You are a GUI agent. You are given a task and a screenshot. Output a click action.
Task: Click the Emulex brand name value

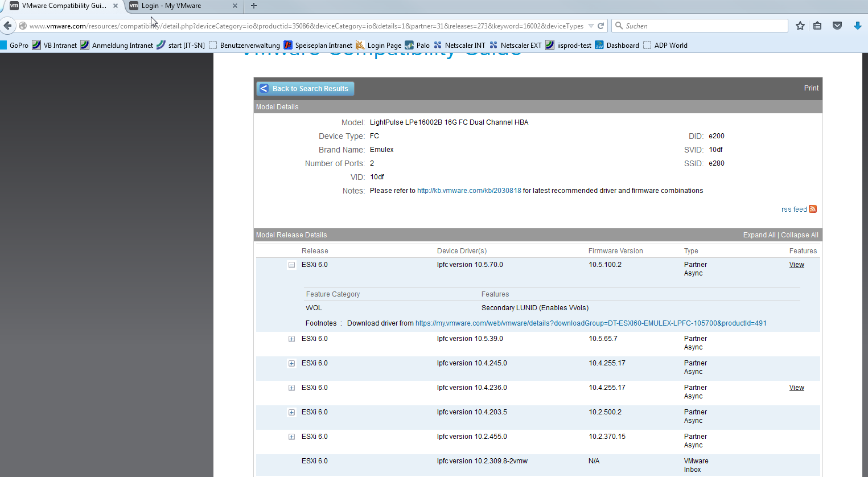pos(381,150)
